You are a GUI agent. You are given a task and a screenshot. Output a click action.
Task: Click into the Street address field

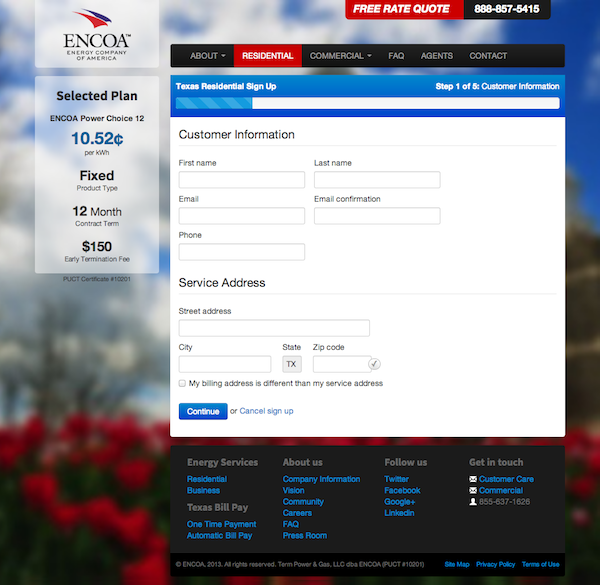pyautogui.click(x=274, y=328)
